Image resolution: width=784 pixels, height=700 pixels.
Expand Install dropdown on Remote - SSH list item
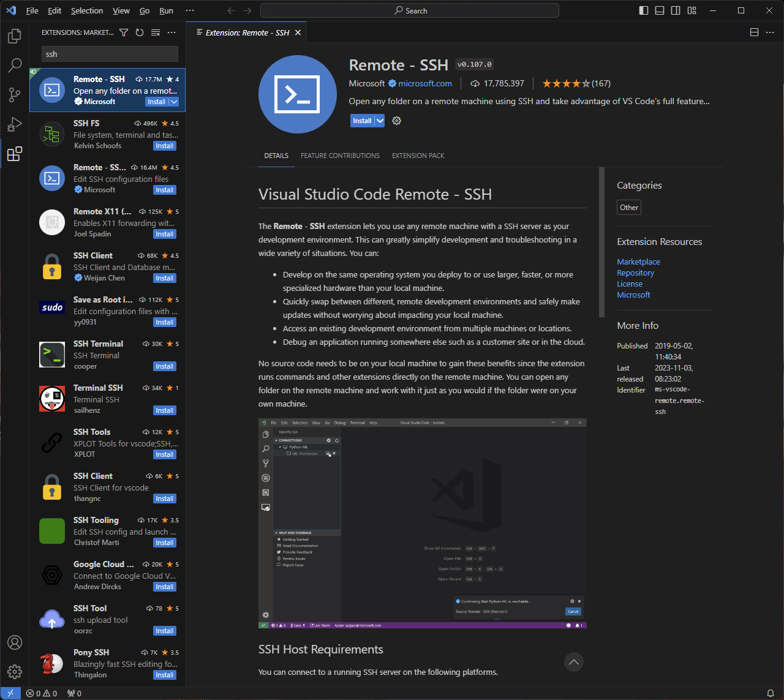[x=174, y=102]
